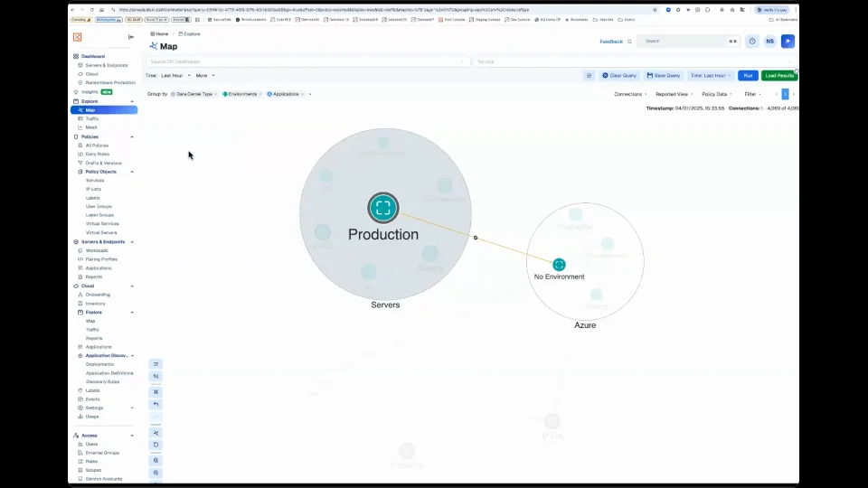This screenshot has height=488, width=868.
Task: Click the Load Results button
Action: coord(779,75)
